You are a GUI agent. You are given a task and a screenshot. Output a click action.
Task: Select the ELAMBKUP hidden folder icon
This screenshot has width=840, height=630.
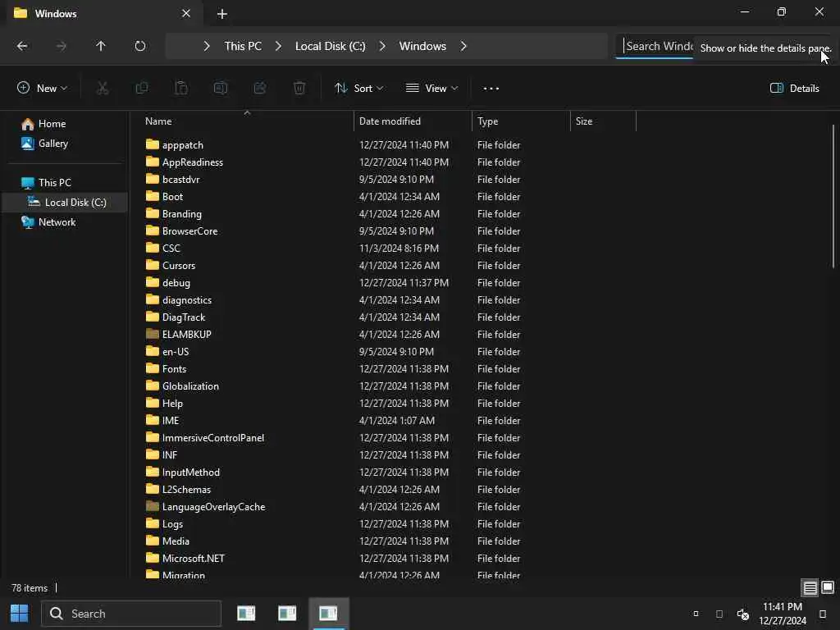tap(153, 335)
